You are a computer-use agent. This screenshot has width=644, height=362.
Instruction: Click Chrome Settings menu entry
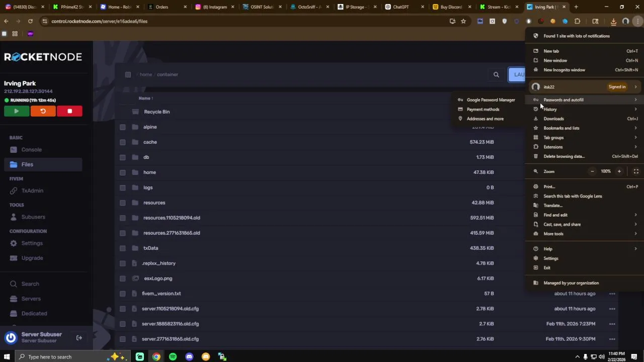click(585, 258)
